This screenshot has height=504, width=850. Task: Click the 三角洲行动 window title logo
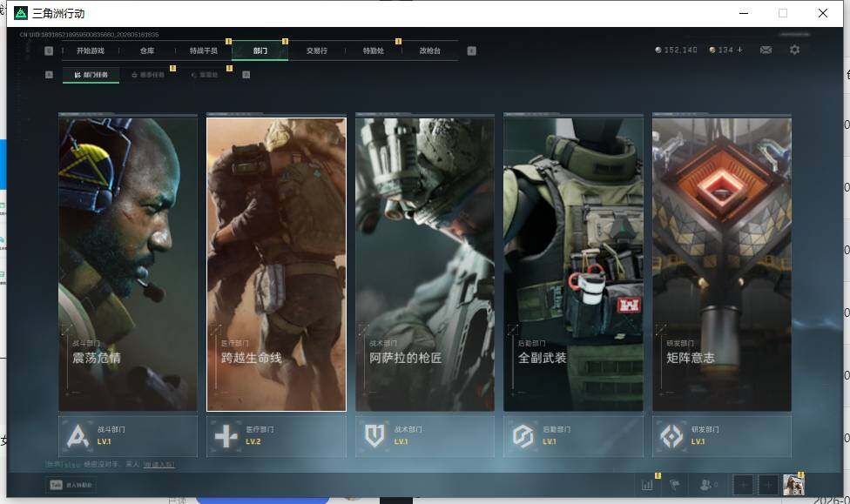21,13
